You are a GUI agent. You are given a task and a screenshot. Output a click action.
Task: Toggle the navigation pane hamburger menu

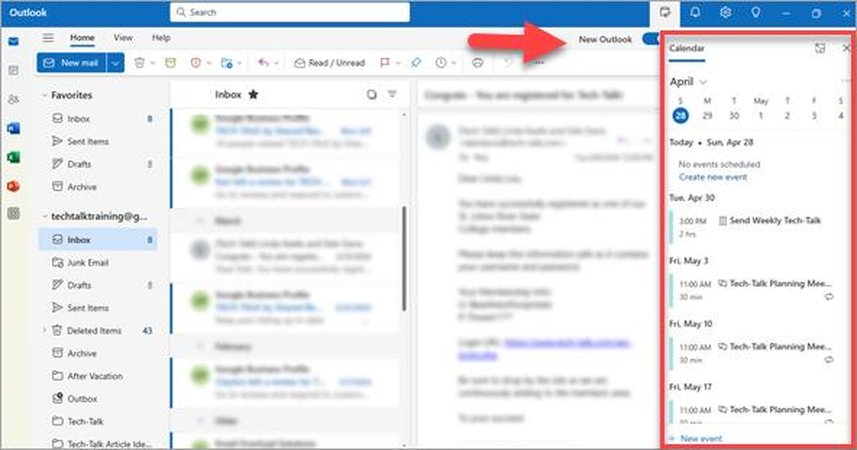tap(48, 38)
